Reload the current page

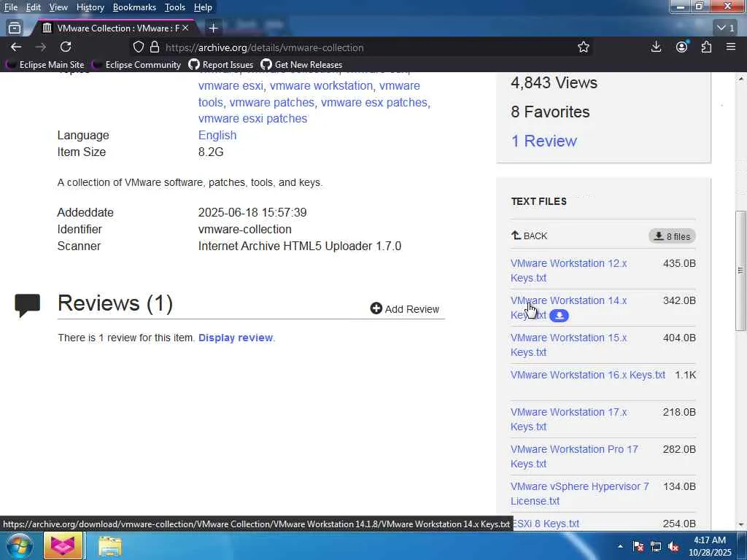pyautogui.click(x=66, y=47)
